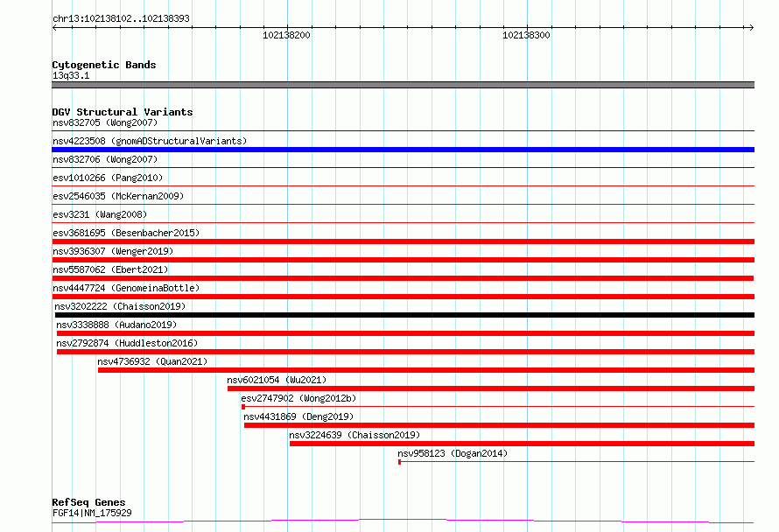
Task: Click the small red start marker of esv2747902
Action: coord(243,407)
